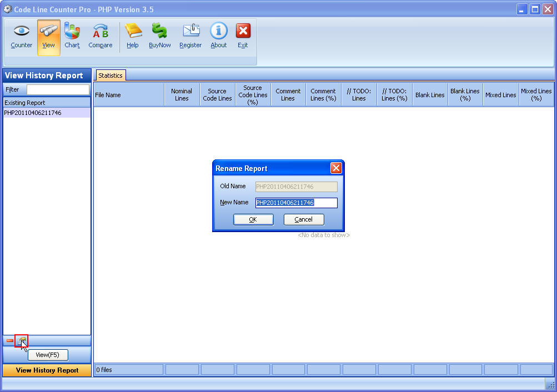Switch to the Statistics tab
This screenshot has height=392, width=557.
[111, 75]
